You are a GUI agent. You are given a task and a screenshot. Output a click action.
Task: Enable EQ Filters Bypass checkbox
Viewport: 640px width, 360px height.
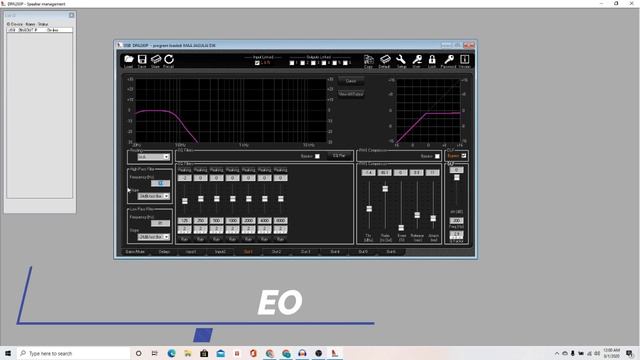317,156
